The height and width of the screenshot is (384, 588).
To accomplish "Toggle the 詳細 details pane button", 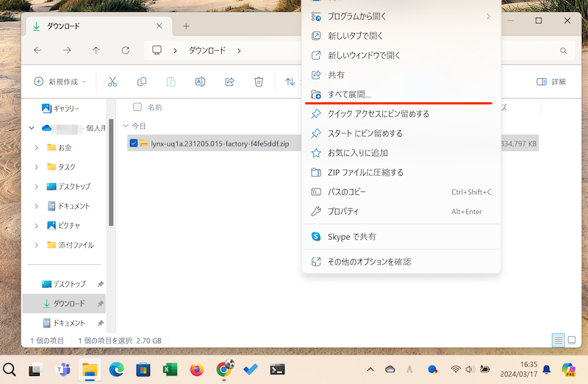I will pos(551,82).
